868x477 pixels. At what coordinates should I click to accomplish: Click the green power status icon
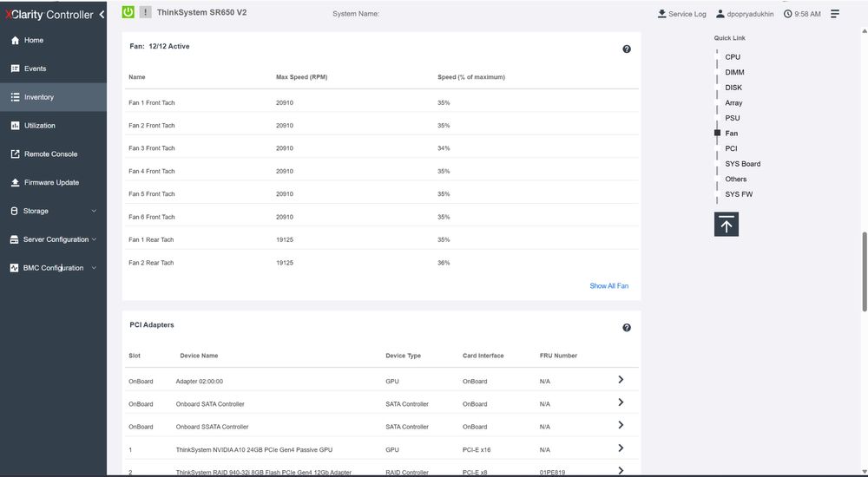tap(128, 11)
